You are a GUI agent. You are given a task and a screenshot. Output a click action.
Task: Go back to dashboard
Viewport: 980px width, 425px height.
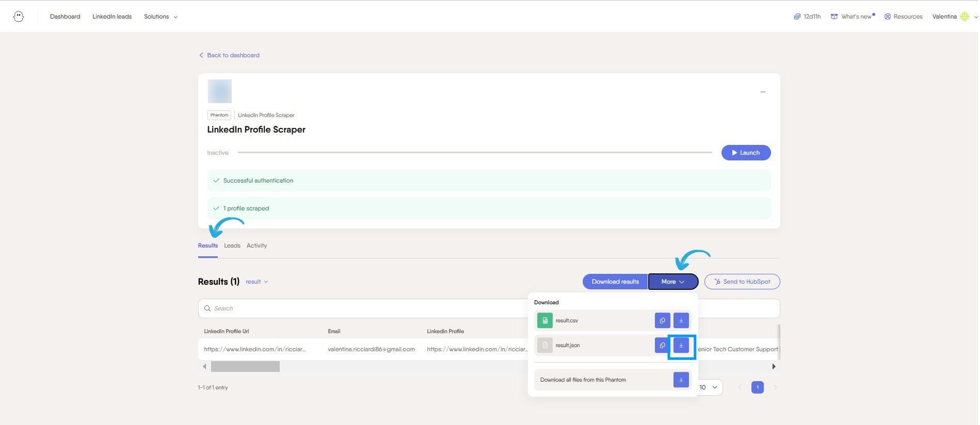pos(229,55)
